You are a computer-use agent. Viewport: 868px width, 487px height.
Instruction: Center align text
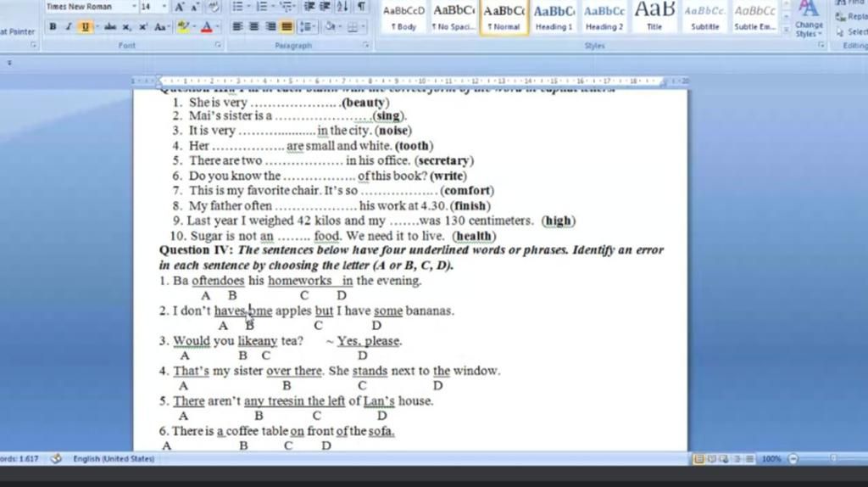pos(253,26)
